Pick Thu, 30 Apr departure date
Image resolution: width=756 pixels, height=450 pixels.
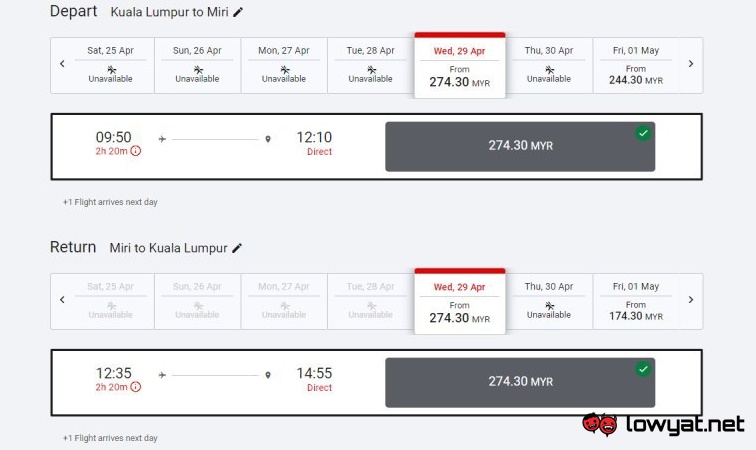click(x=549, y=65)
